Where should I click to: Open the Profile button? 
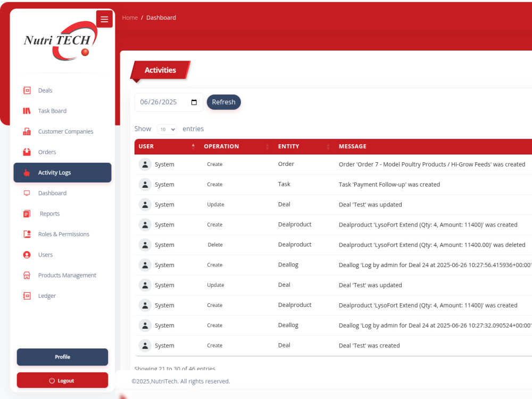click(x=62, y=357)
